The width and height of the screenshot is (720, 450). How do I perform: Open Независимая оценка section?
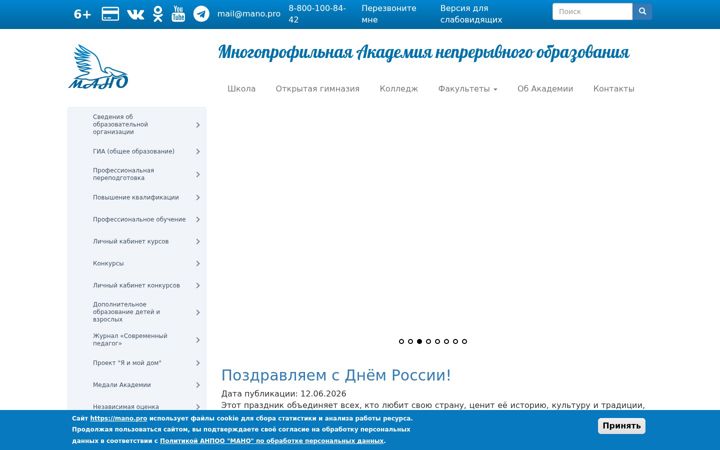click(126, 407)
